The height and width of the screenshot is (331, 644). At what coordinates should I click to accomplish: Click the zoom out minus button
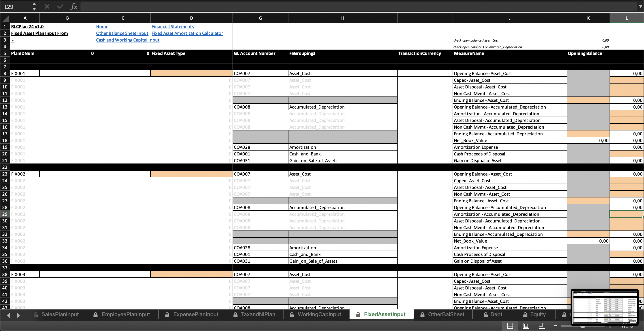[555, 326]
